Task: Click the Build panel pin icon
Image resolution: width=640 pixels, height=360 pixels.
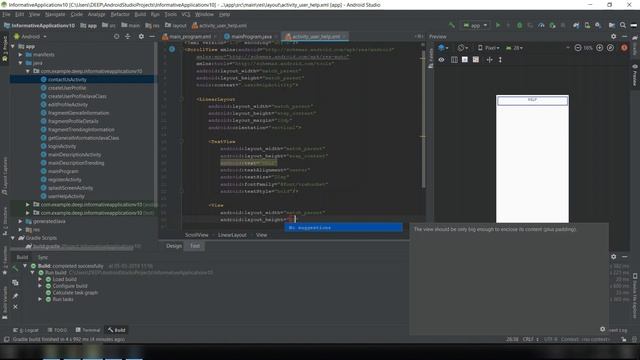Action: point(15,296)
